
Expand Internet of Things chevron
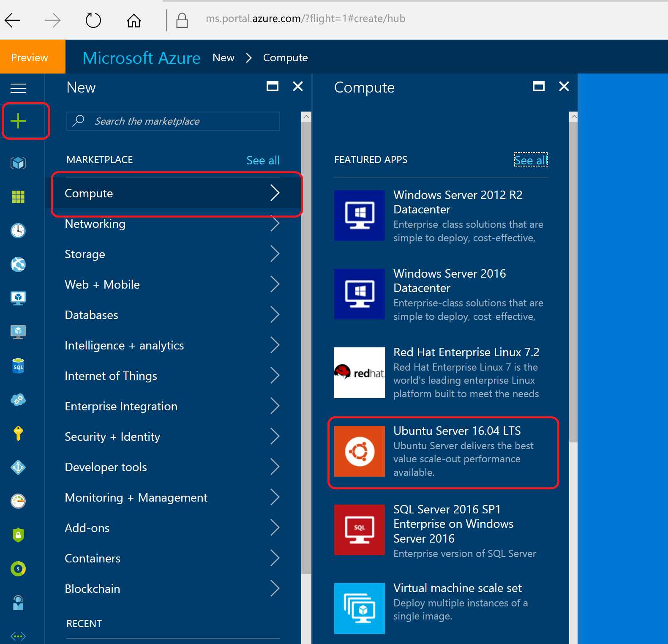(x=275, y=375)
